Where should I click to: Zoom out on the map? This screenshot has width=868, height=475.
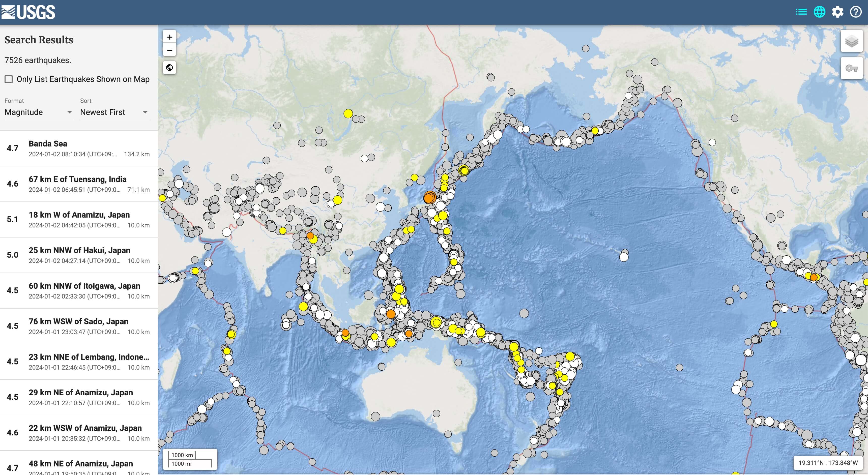pyautogui.click(x=169, y=50)
